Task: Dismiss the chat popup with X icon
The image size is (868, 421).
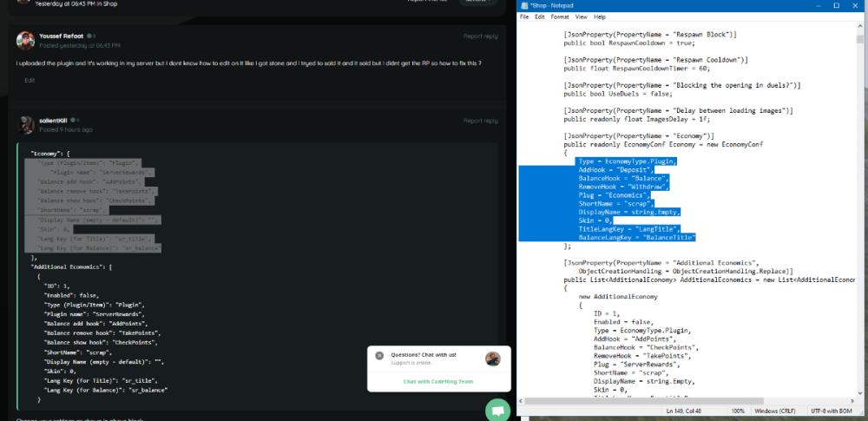Action: (379, 355)
